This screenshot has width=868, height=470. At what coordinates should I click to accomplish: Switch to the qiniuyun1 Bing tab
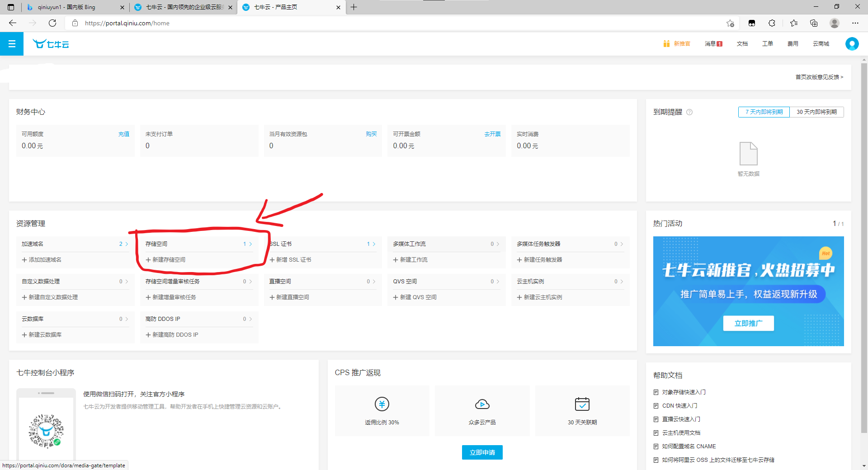[x=75, y=7]
